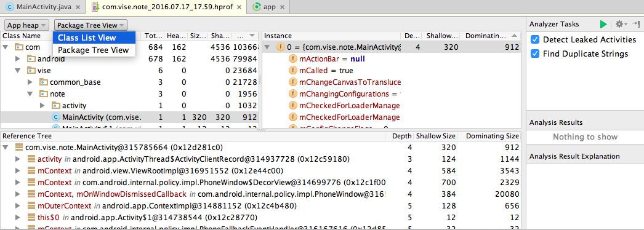Choose Package Tree View menu option
The image size is (644, 230).
tap(94, 50)
